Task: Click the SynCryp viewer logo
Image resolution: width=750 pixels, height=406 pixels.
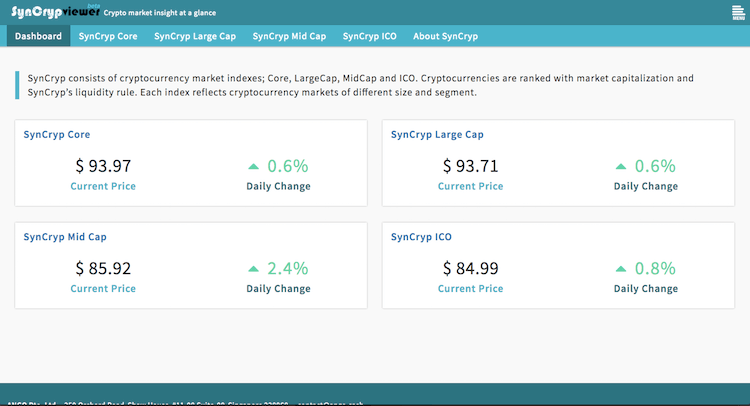Action: [x=55, y=11]
